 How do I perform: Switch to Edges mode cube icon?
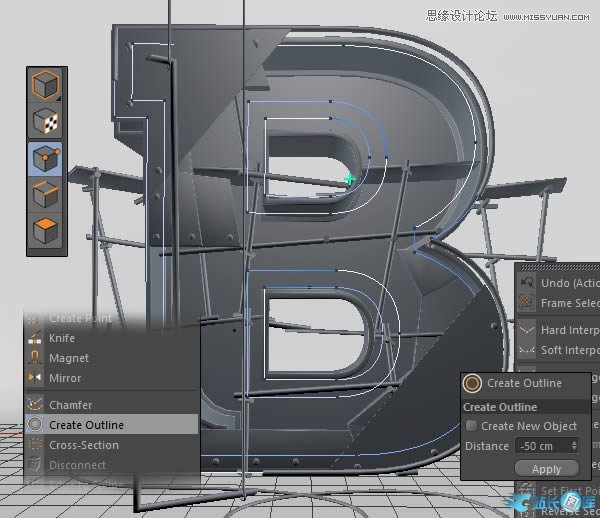point(43,194)
